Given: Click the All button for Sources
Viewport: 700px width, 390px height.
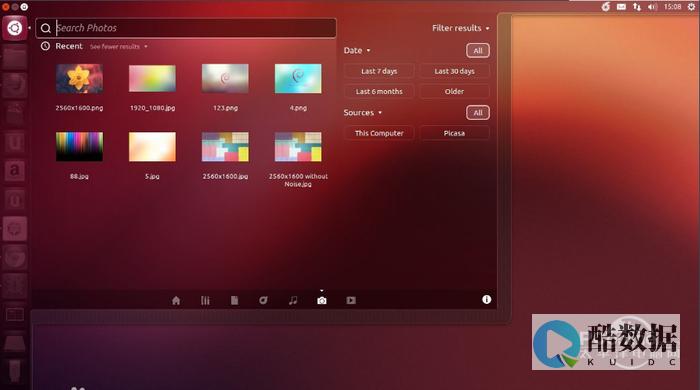Looking at the screenshot, I should [x=478, y=112].
